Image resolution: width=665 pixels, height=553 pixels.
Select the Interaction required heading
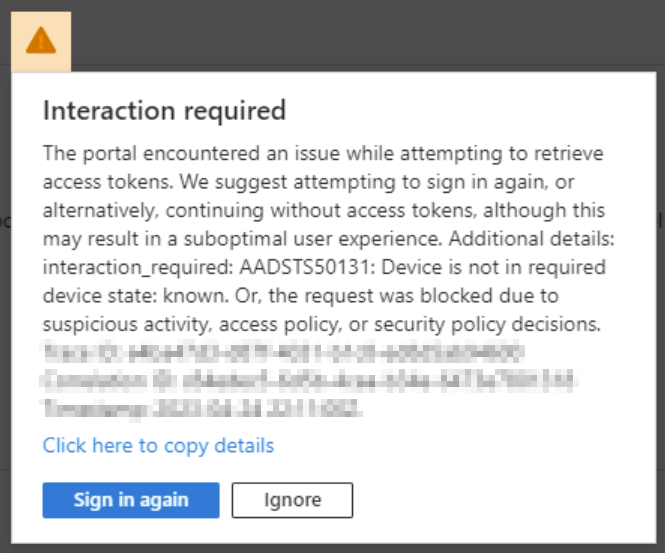(x=165, y=110)
